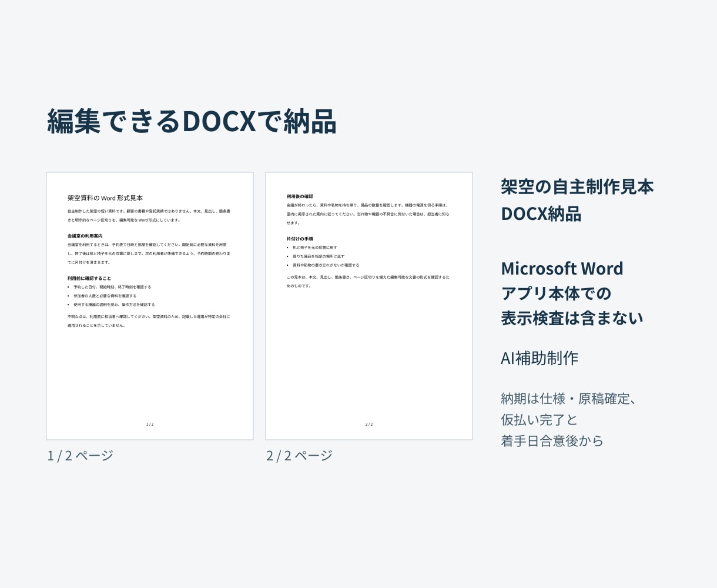Click the heading '片付けの手順' on page 2
The image size is (717, 588).
point(300,239)
